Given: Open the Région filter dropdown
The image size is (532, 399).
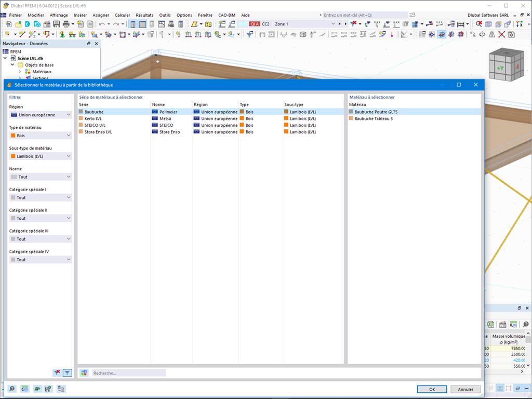Looking at the screenshot, I should [41, 115].
